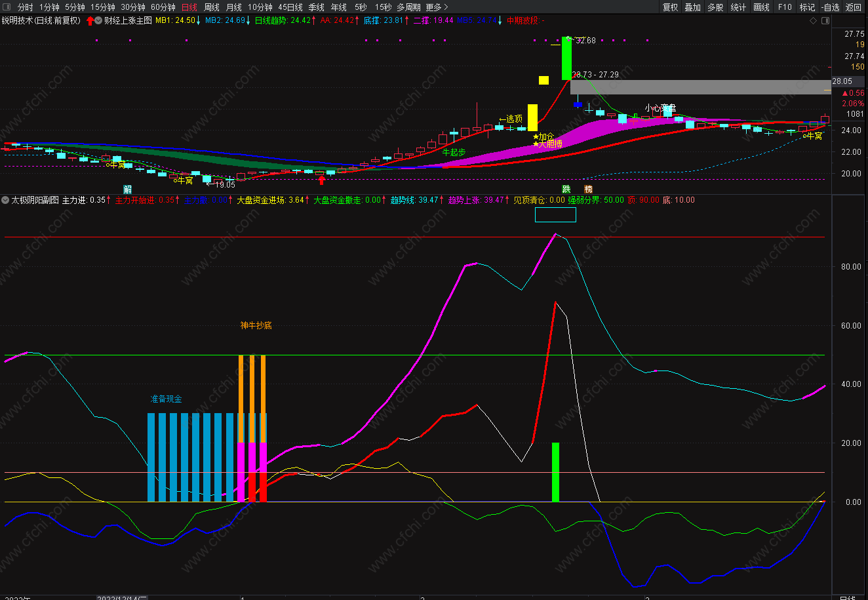Click the diamond icon in main chart header

[x=814, y=21]
